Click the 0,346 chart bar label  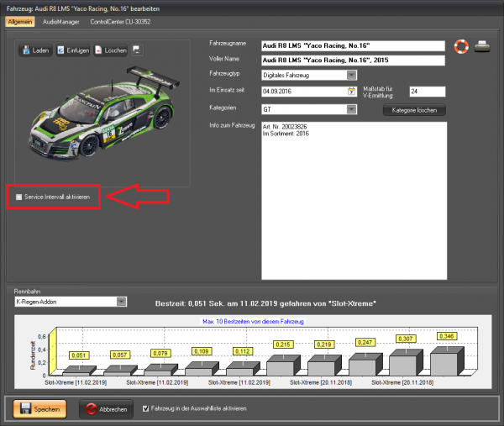(x=447, y=336)
